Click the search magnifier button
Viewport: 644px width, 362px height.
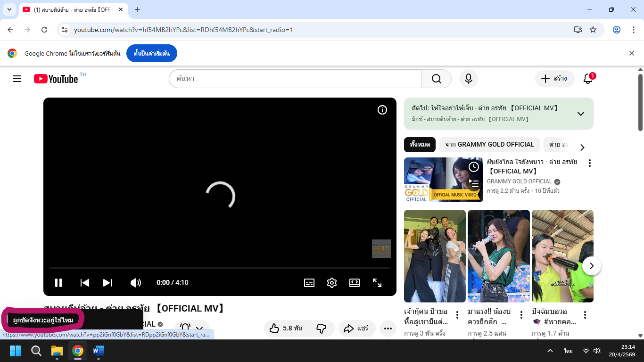tap(436, 79)
